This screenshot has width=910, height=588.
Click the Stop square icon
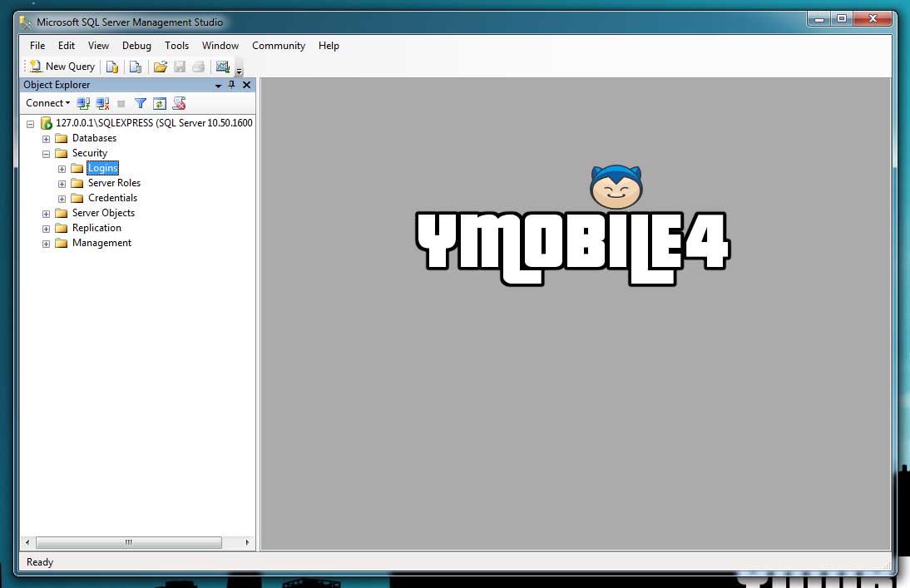[x=121, y=104]
